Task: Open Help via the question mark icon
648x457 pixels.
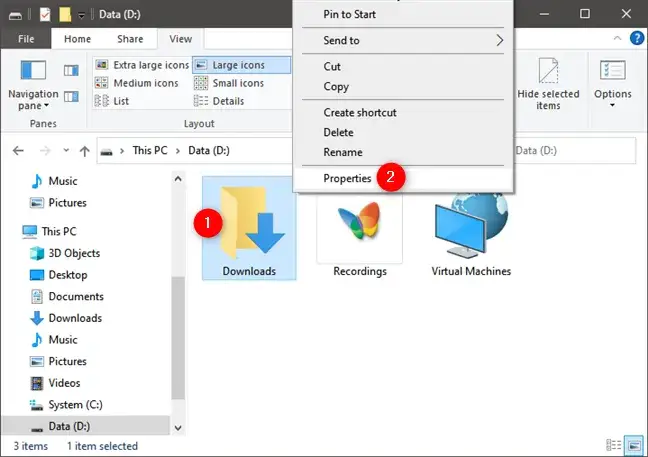Action: [637, 38]
